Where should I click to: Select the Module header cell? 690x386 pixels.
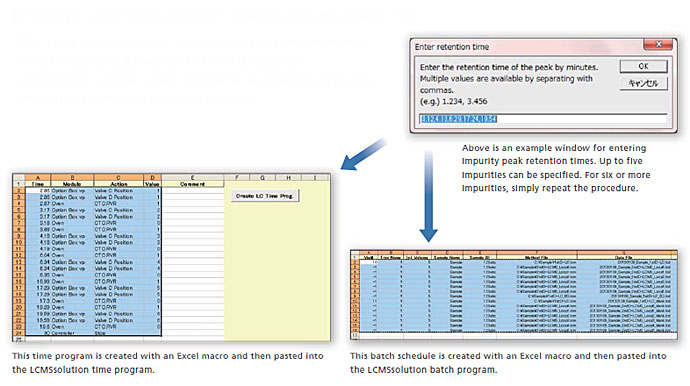72,184
